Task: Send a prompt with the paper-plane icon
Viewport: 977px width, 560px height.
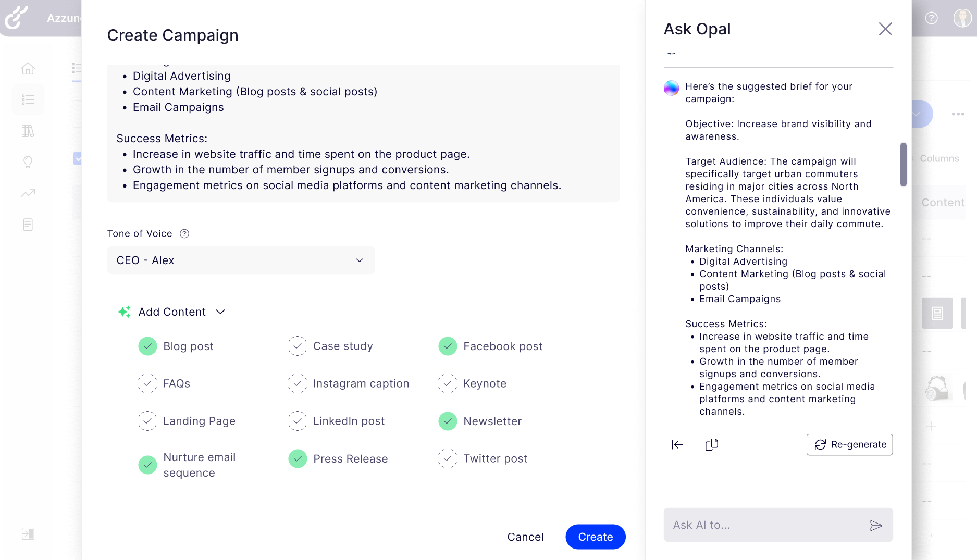Action: click(876, 525)
